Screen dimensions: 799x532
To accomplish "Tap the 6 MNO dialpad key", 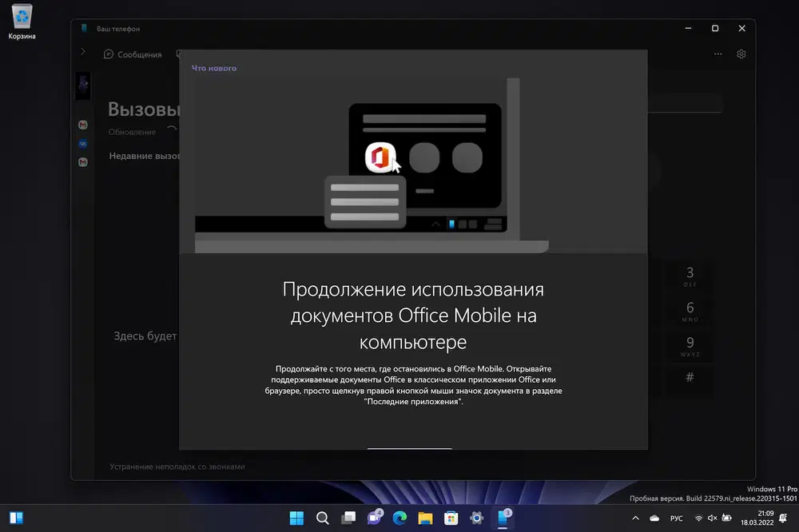I will [690, 311].
